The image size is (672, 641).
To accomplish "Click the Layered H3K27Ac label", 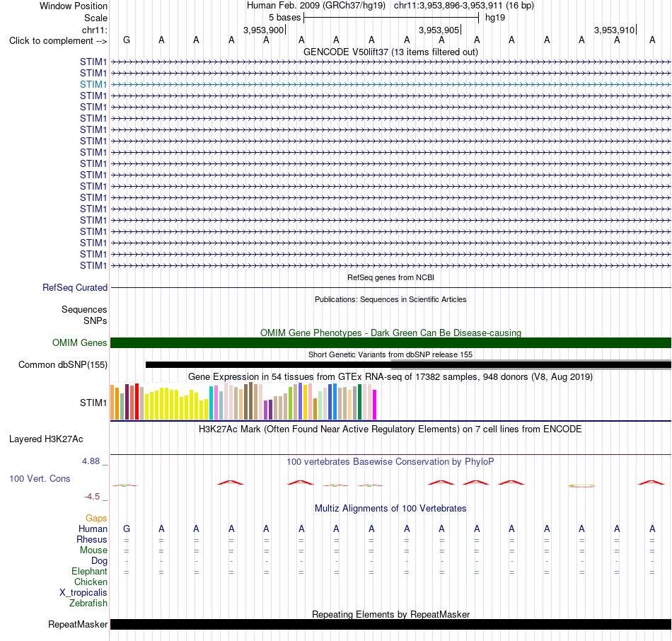I will (46, 439).
